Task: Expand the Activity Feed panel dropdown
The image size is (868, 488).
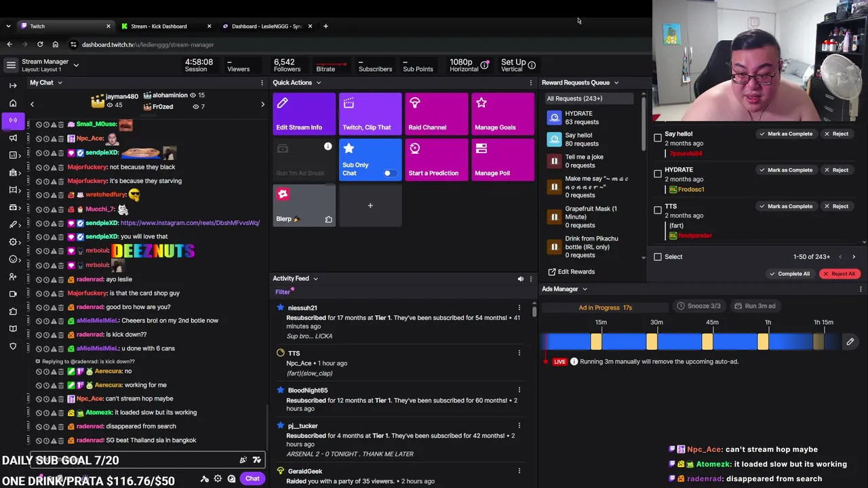Action: pyautogui.click(x=315, y=279)
